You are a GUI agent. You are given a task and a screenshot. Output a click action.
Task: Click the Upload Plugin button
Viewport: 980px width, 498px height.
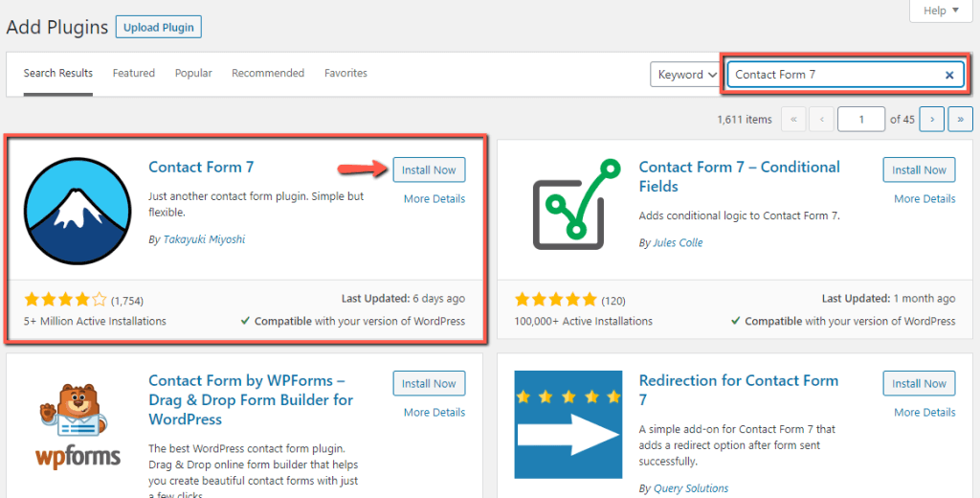[159, 28]
